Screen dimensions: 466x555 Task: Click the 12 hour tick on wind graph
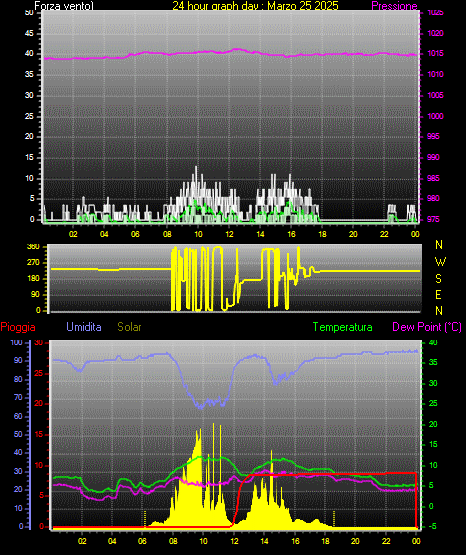coord(229,234)
